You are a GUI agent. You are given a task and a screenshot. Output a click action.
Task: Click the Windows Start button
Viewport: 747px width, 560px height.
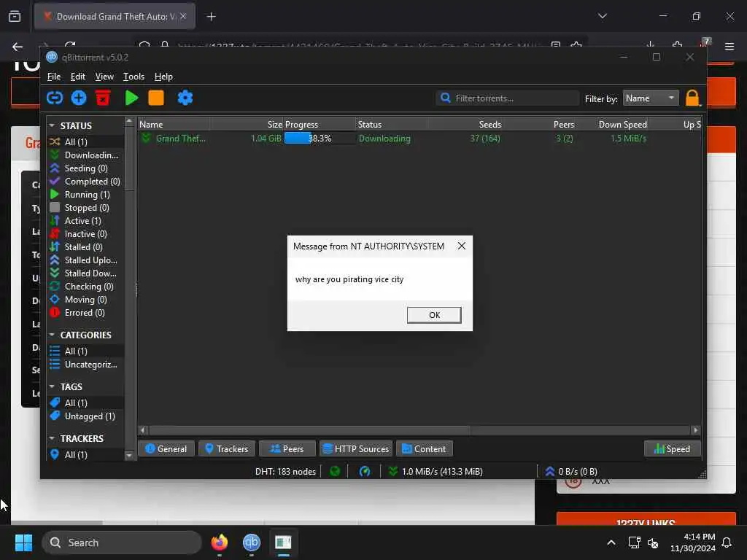23,542
